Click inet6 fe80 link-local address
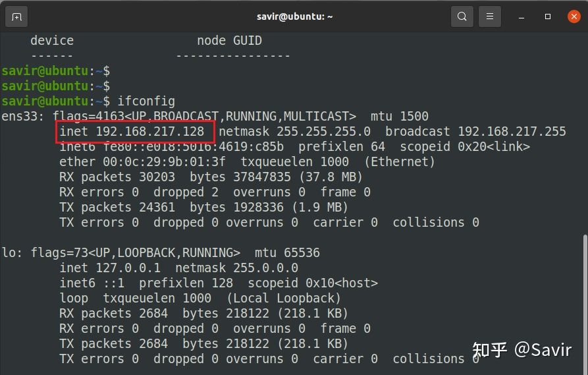 tap(171, 146)
